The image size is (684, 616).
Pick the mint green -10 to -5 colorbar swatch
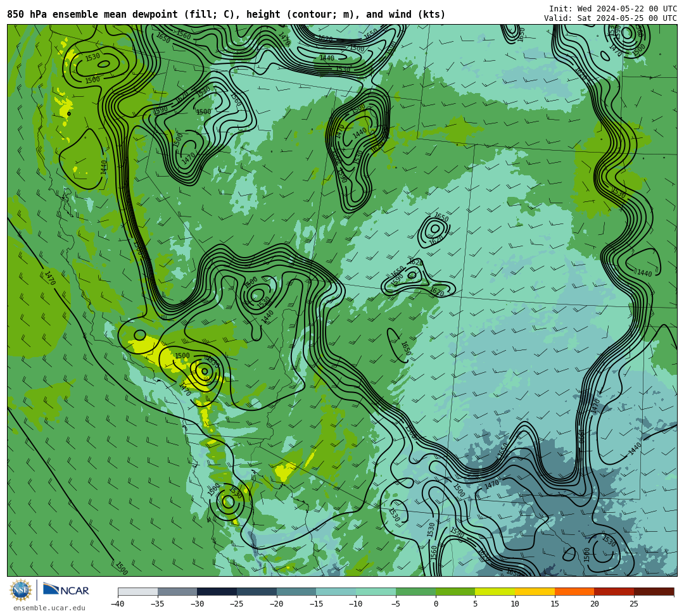point(376,591)
